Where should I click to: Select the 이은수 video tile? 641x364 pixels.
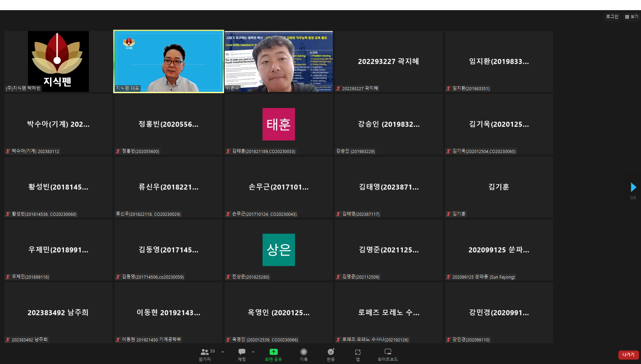pyautogui.click(x=279, y=61)
